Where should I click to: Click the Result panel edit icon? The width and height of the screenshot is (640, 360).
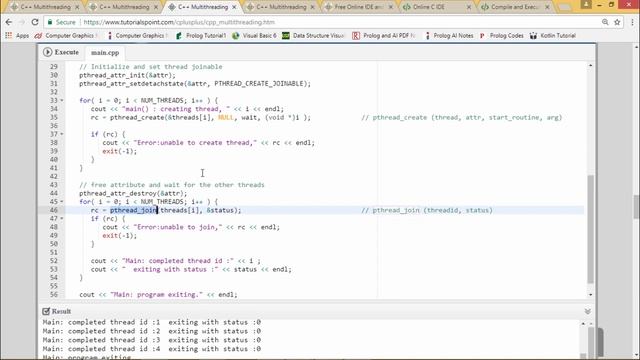(x=46, y=311)
